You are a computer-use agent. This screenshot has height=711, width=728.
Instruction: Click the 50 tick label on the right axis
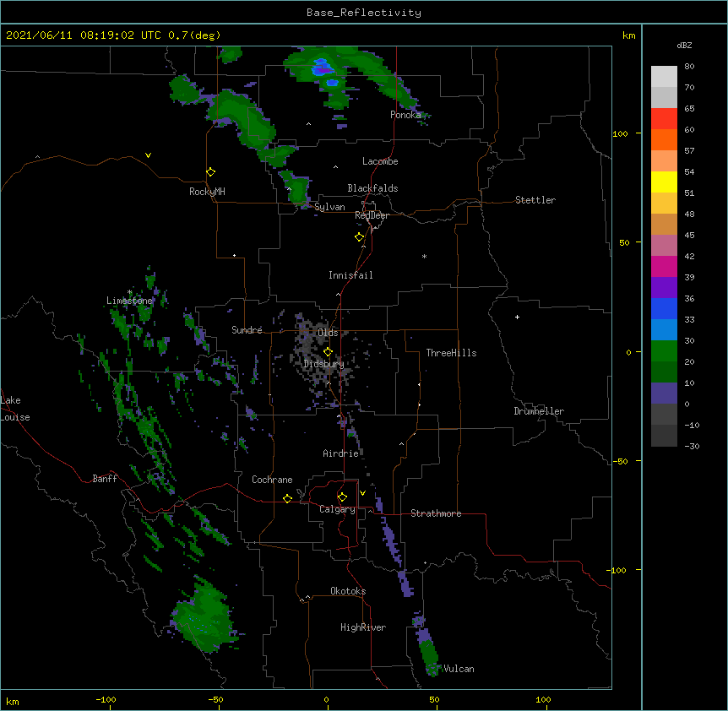tap(624, 242)
